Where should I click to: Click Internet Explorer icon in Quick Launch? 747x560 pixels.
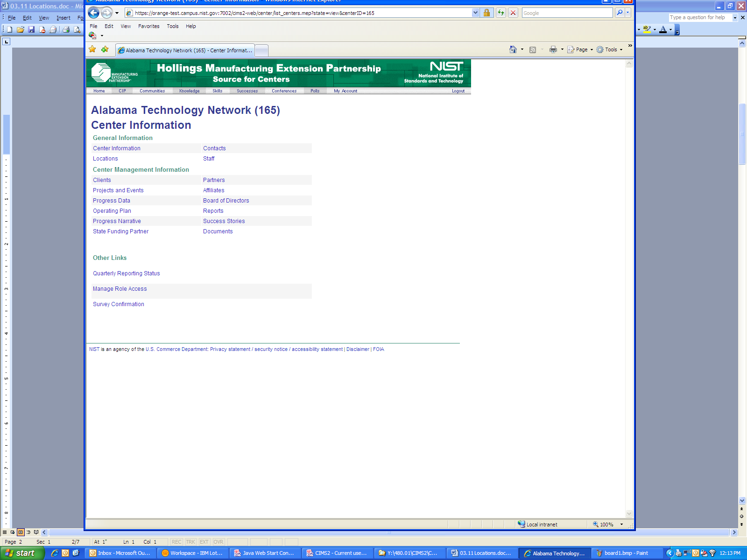pos(55,553)
